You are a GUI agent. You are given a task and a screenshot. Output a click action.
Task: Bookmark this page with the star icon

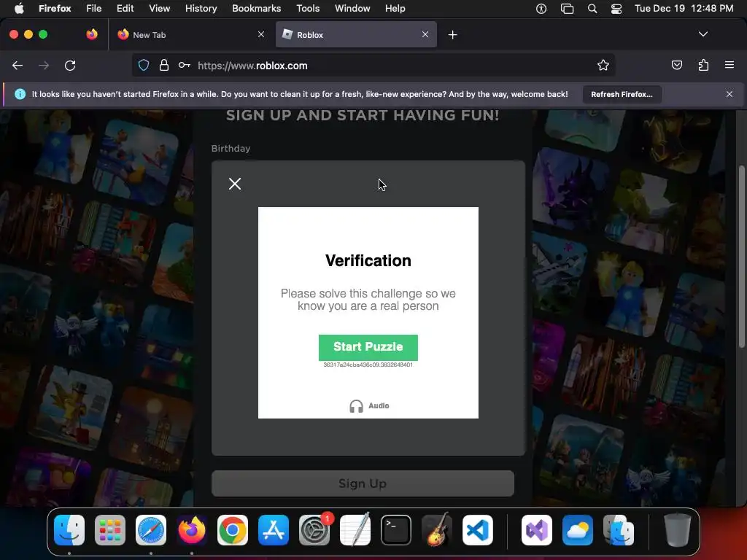pos(603,66)
